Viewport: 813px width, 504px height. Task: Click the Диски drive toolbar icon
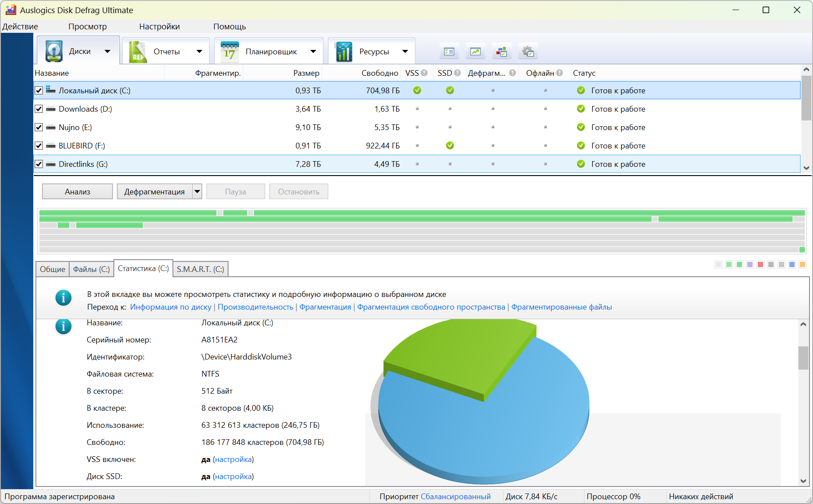pyautogui.click(x=54, y=51)
